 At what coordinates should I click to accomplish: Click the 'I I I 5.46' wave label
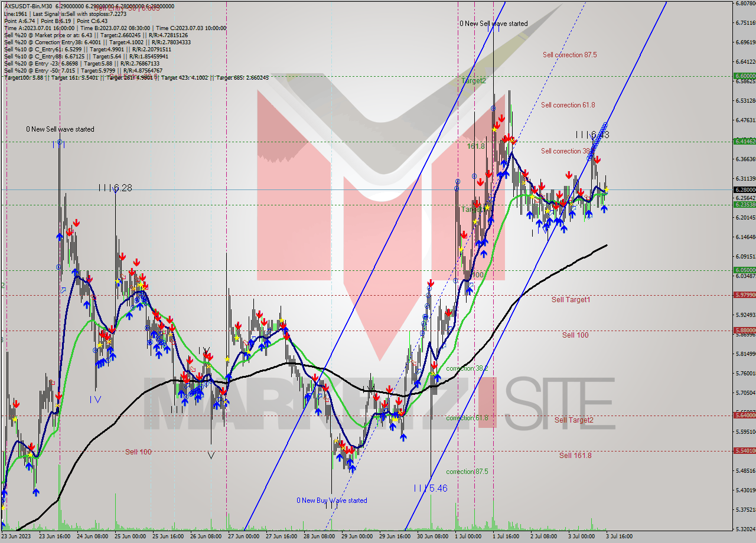tap(430, 489)
